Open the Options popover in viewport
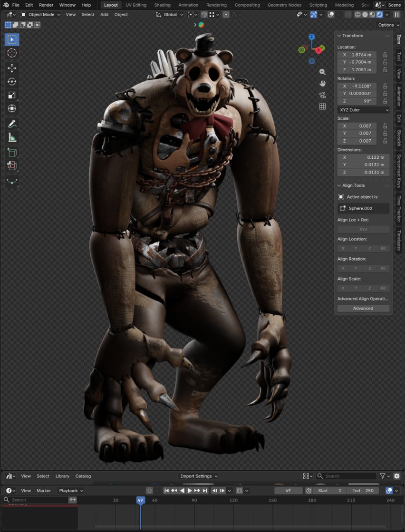The width and height of the screenshot is (405, 532). 388,25
